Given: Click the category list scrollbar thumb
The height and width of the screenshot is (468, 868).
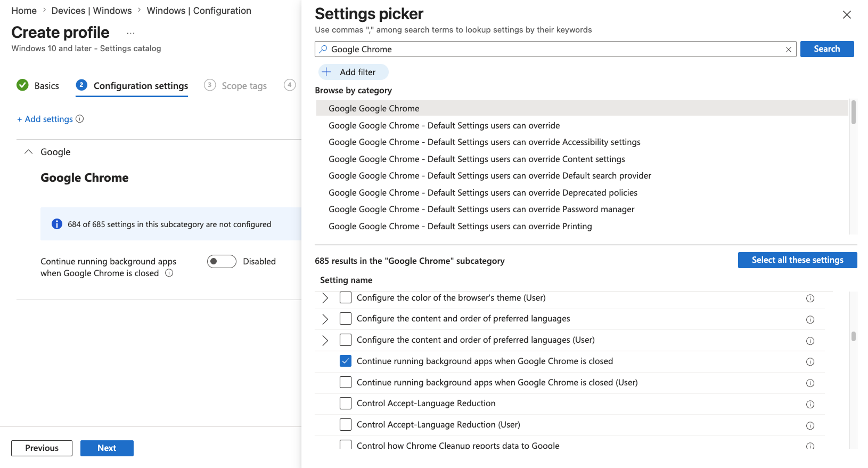Looking at the screenshot, I should [x=854, y=112].
